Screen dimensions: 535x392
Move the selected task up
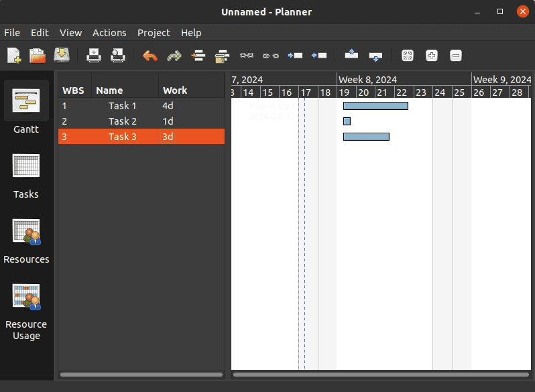351,54
